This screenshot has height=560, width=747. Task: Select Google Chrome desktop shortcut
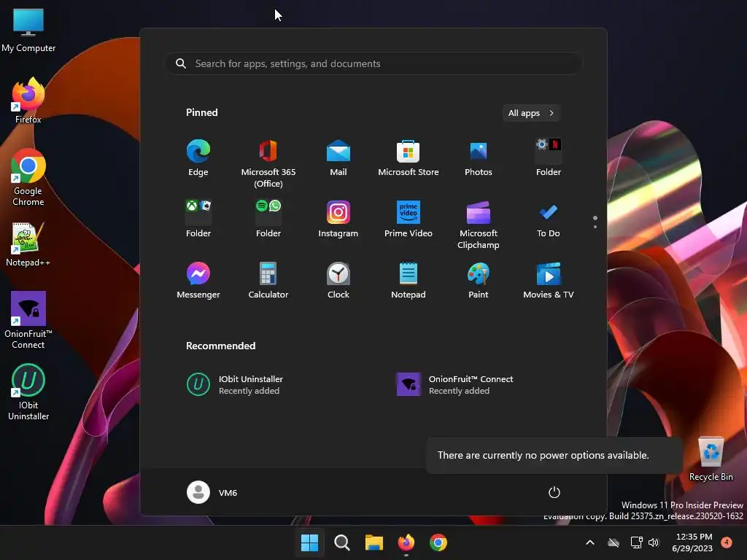tap(28, 177)
